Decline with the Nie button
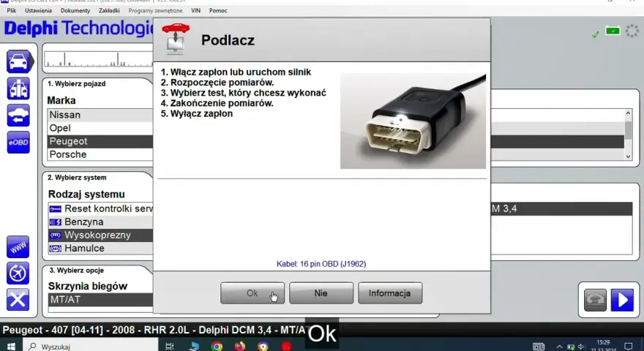The image size is (644, 351). pos(321,293)
